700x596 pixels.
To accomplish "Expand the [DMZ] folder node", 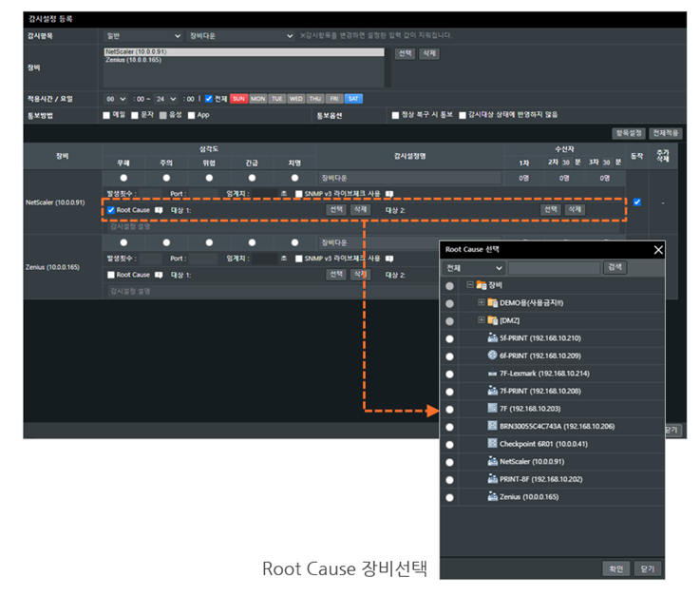I will pos(482,320).
